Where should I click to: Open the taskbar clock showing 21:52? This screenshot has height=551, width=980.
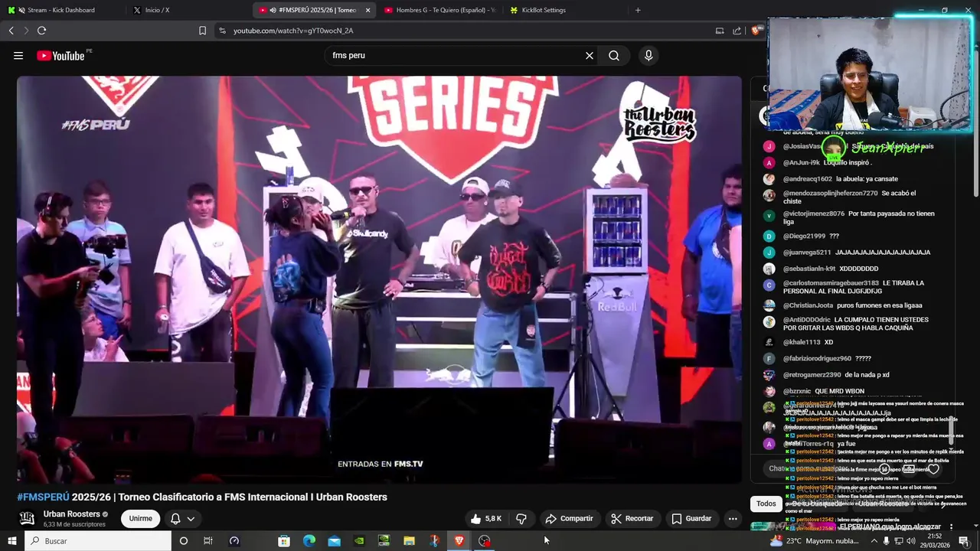pyautogui.click(x=934, y=541)
